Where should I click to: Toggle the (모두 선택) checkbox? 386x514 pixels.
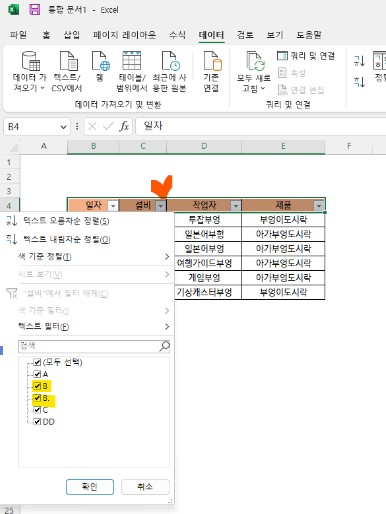[37, 362]
